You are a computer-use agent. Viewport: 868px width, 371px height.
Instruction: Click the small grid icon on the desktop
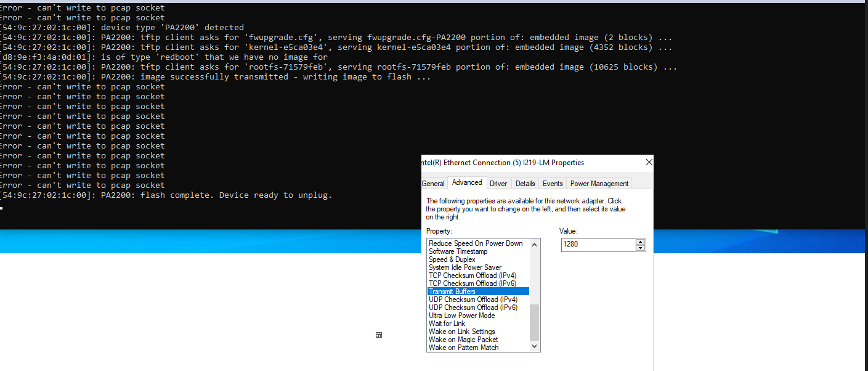378,334
